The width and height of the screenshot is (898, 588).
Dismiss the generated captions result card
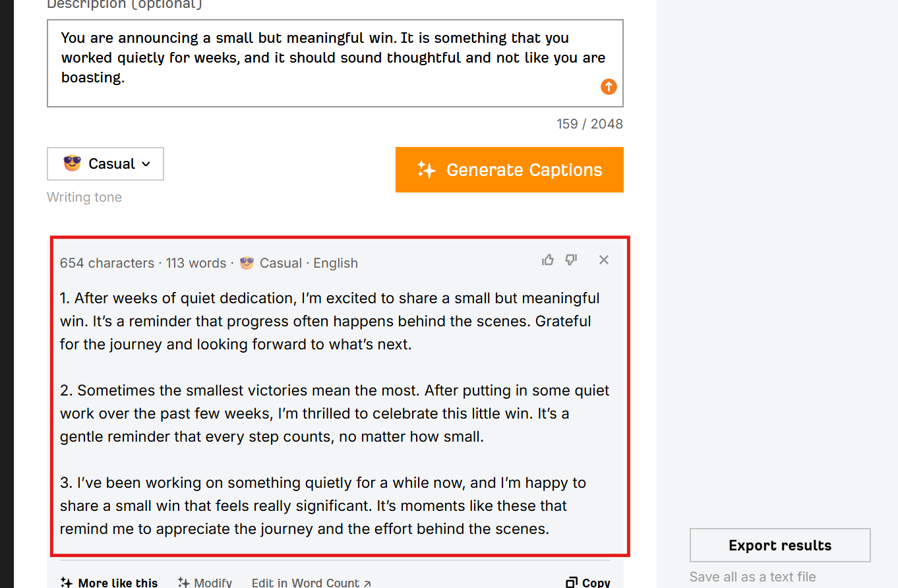click(603, 260)
